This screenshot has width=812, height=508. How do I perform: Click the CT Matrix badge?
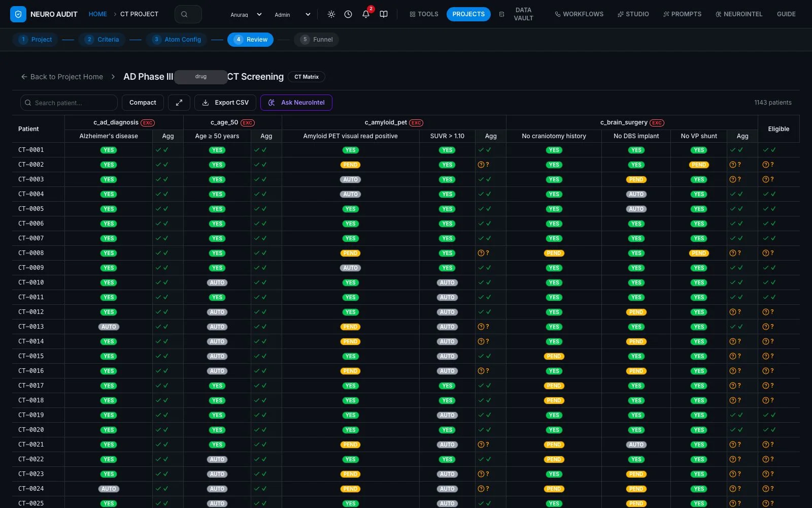coord(307,77)
